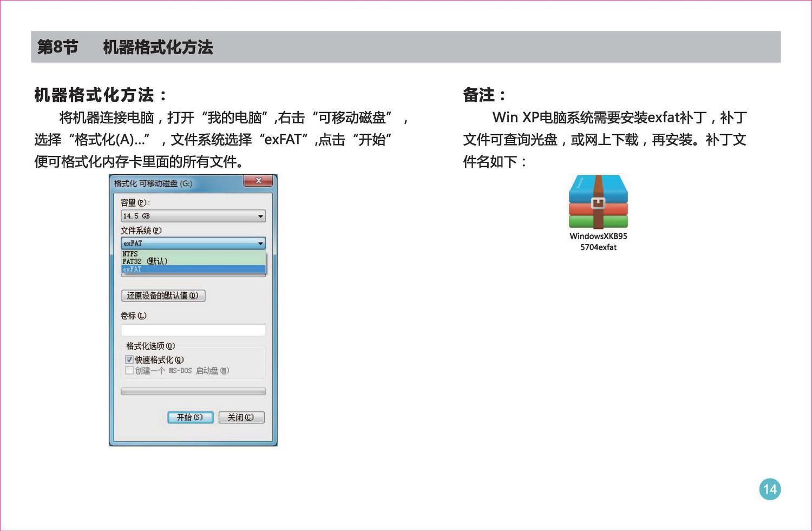Expand the 文件系统 exFAT combo box
Viewport: 812px width, 531px height.
(193, 244)
